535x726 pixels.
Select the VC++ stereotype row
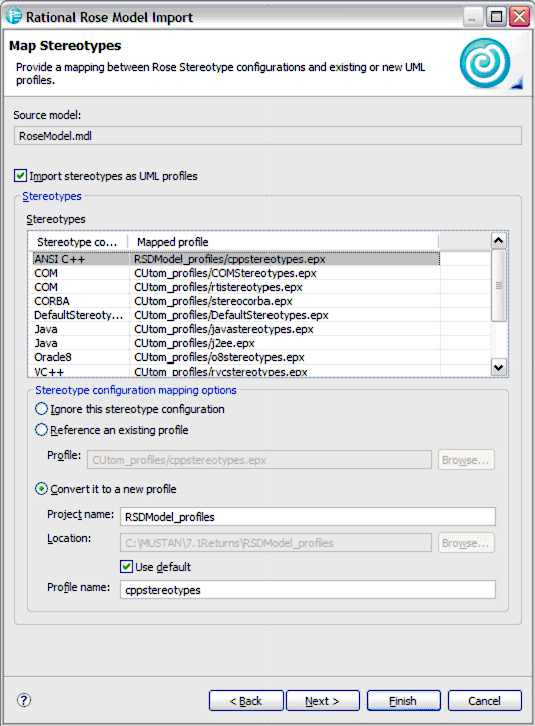(x=236, y=371)
